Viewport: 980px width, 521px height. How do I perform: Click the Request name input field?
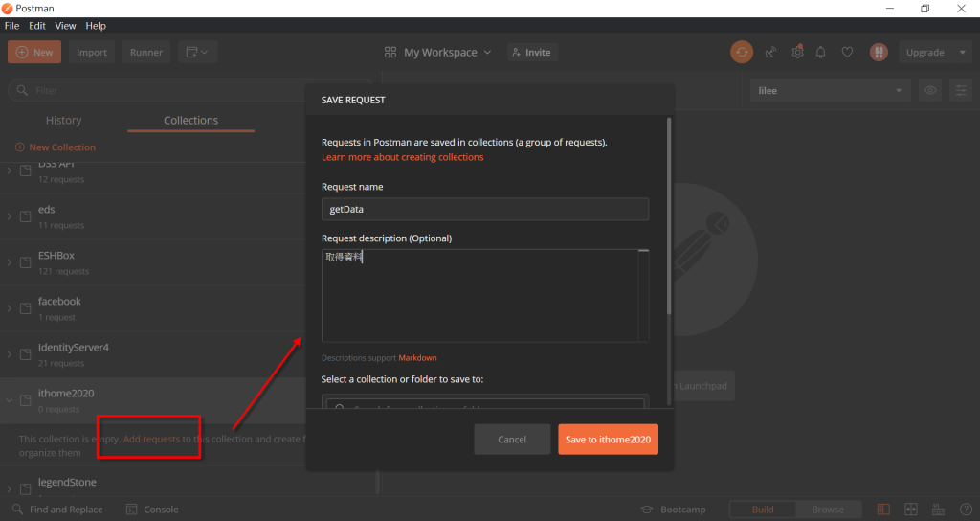pos(485,209)
